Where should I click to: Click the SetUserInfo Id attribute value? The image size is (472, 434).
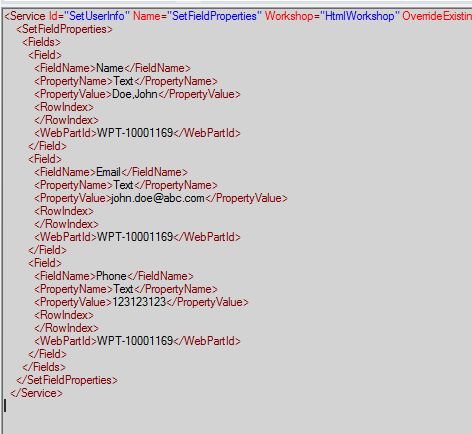(x=96, y=16)
